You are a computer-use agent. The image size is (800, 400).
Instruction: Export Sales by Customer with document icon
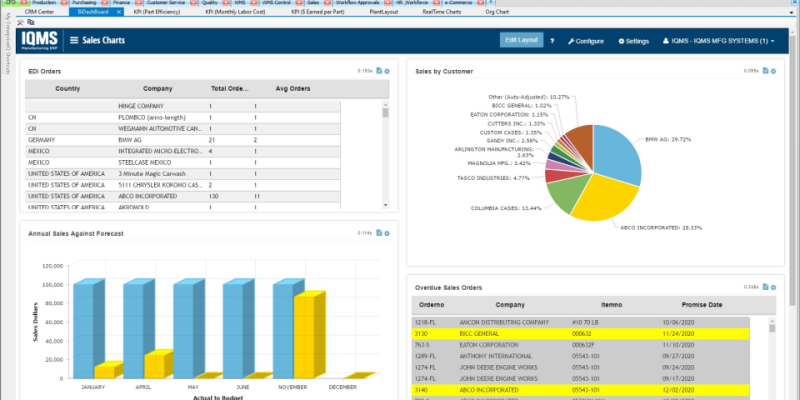(x=765, y=71)
